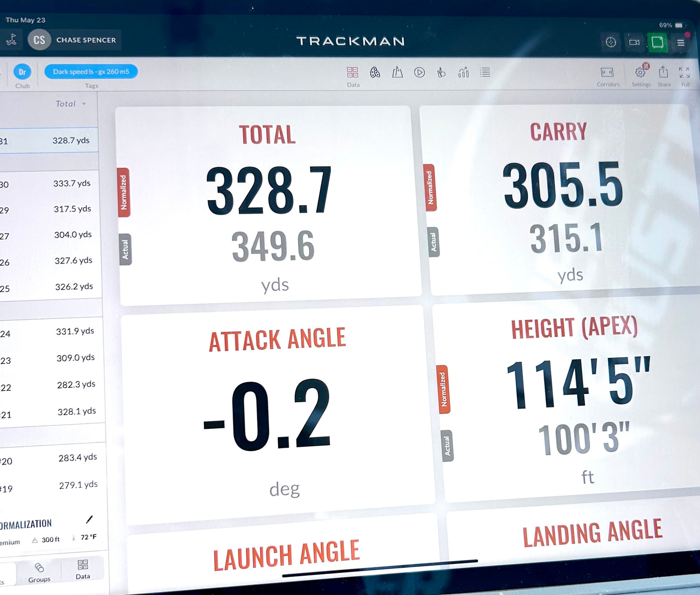This screenshot has height=595, width=700.
Task: Select shot 27 with 304.0 yds
Action: point(50,235)
